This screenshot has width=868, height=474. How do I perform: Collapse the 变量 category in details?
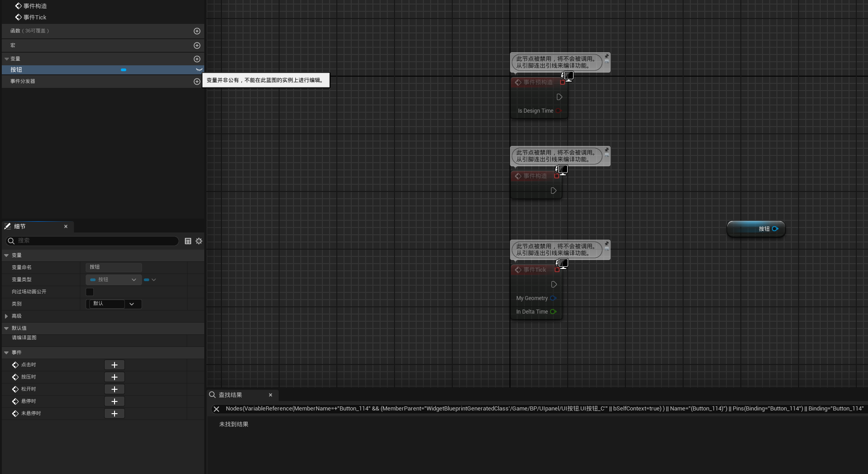coord(6,255)
